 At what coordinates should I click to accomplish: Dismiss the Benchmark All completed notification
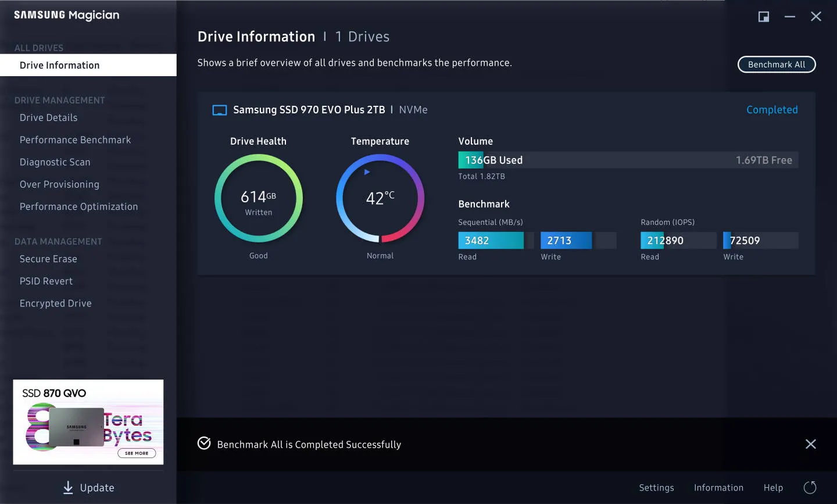811,444
